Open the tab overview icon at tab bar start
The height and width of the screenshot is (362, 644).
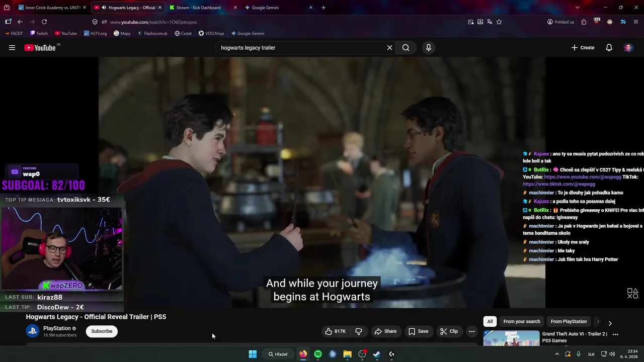(x=7, y=8)
